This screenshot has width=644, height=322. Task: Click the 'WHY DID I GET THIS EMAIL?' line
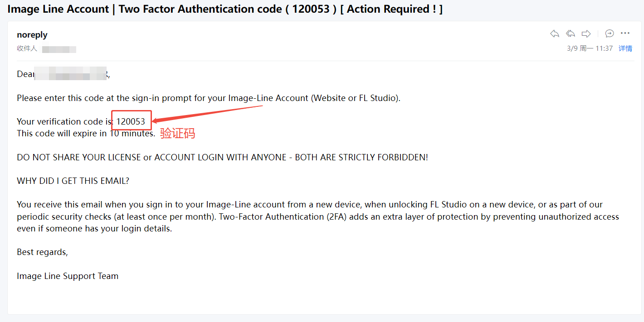[73, 181]
